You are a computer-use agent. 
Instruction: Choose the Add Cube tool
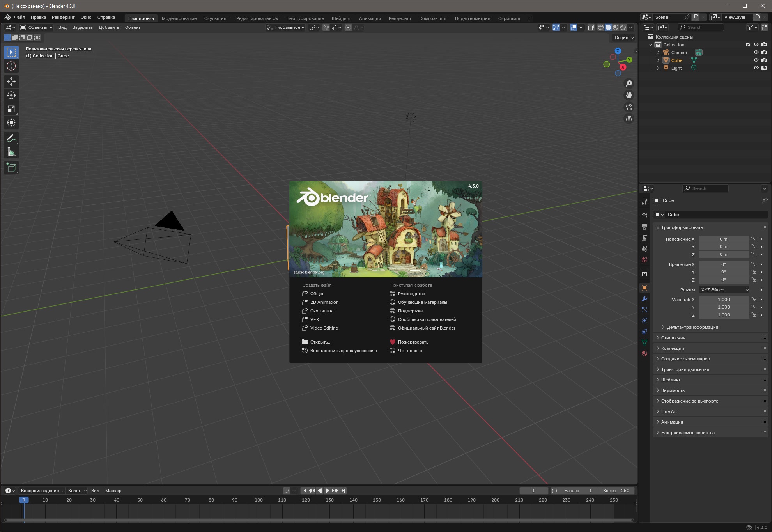point(11,168)
